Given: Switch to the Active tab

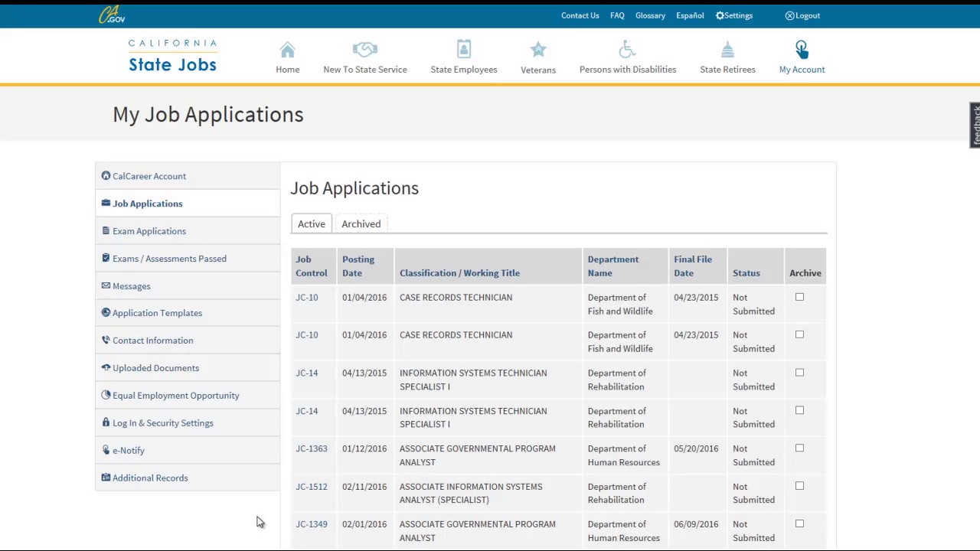Looking at the screenshot, I should [x=312, y=223].
